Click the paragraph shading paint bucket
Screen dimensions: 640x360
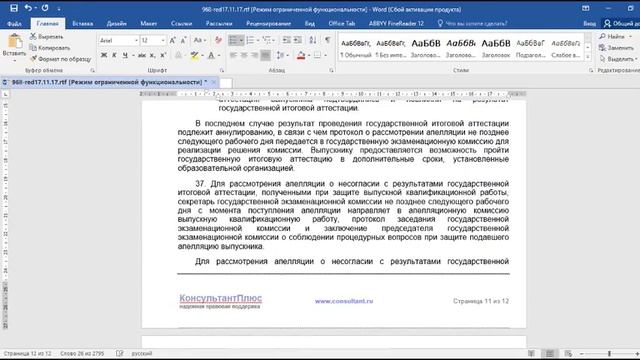pos(301,55)
